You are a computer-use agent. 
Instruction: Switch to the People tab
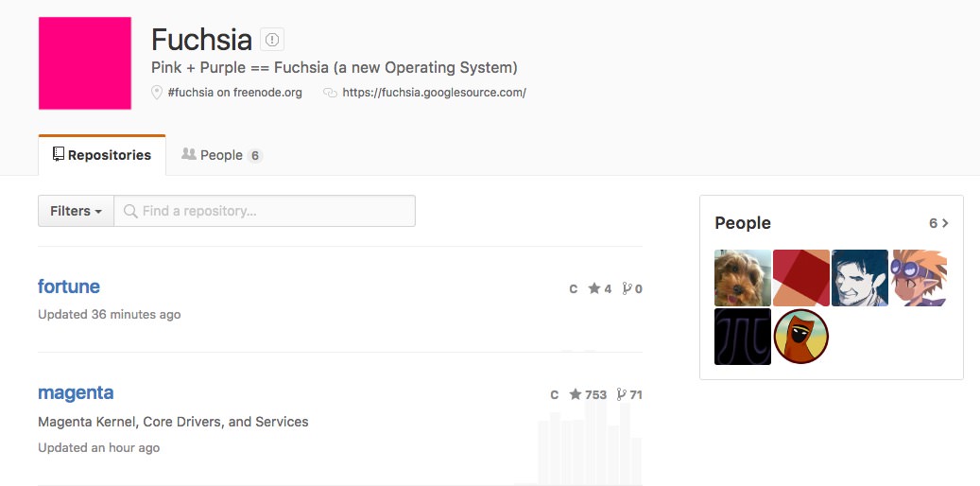pos(222,155)
